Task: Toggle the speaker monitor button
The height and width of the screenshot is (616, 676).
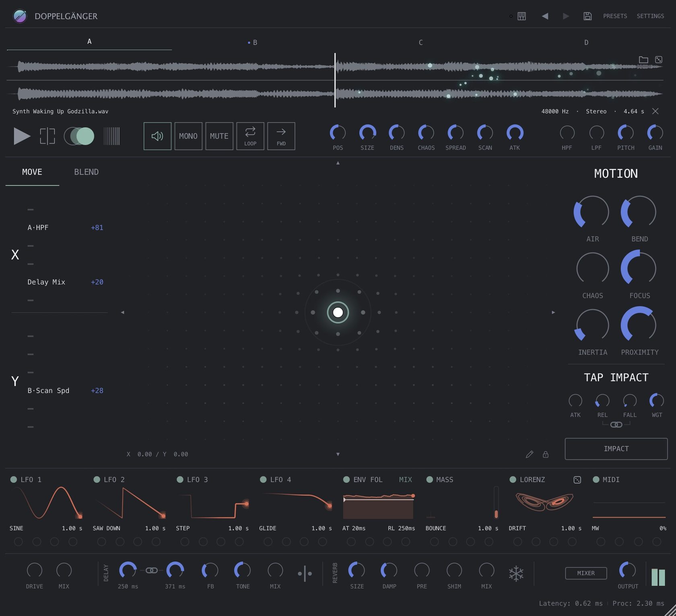Action: coord(157,136)
